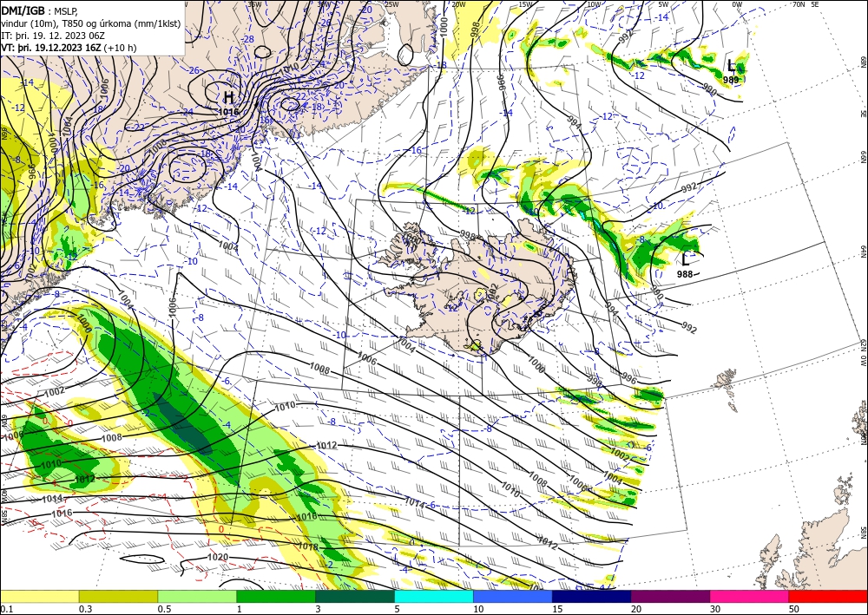Viewport: 868px width, 615px height.
Task: Click the '15W' longitude label at top
Action: tap(526, 4)
